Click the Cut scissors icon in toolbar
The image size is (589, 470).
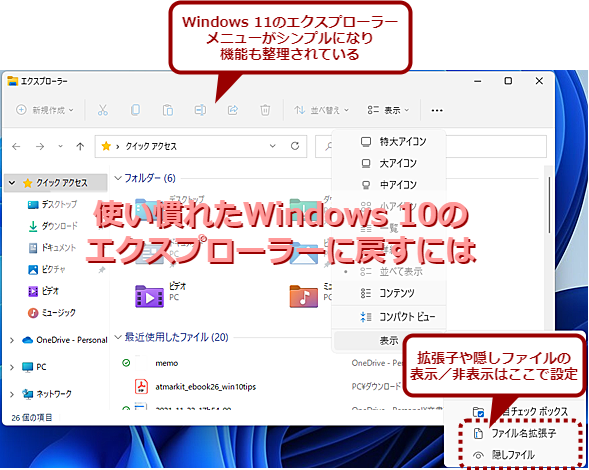pyautogui.click(x=103, y=110)
